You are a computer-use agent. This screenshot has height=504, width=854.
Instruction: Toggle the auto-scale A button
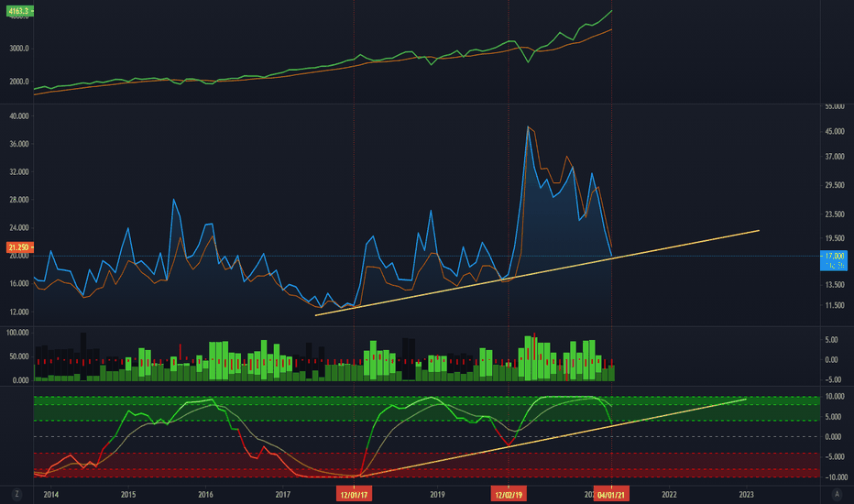point(837,494)
